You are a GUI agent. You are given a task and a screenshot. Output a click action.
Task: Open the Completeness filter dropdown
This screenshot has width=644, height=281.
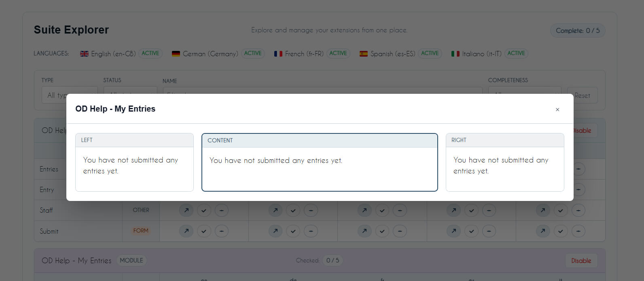click(x=525, y=91)
